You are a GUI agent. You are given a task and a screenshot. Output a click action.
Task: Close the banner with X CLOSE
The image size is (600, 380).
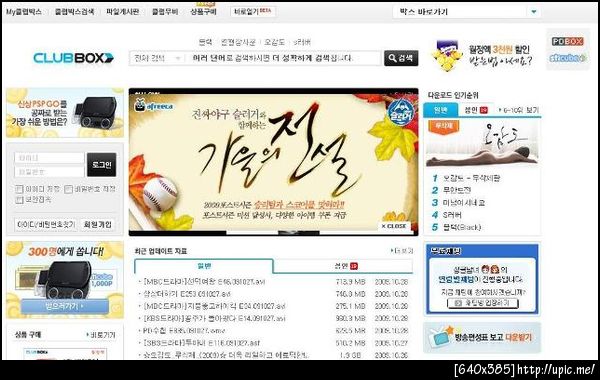click(394, 226)
